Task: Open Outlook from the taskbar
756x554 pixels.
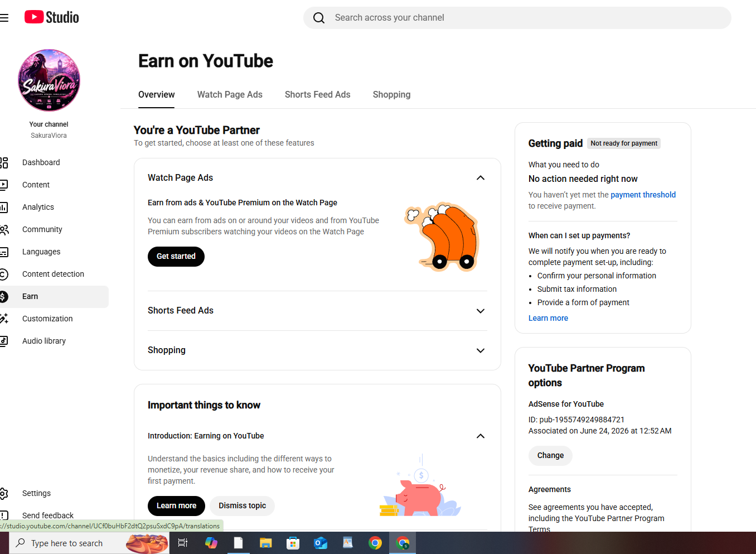Action: click(321, 543)
